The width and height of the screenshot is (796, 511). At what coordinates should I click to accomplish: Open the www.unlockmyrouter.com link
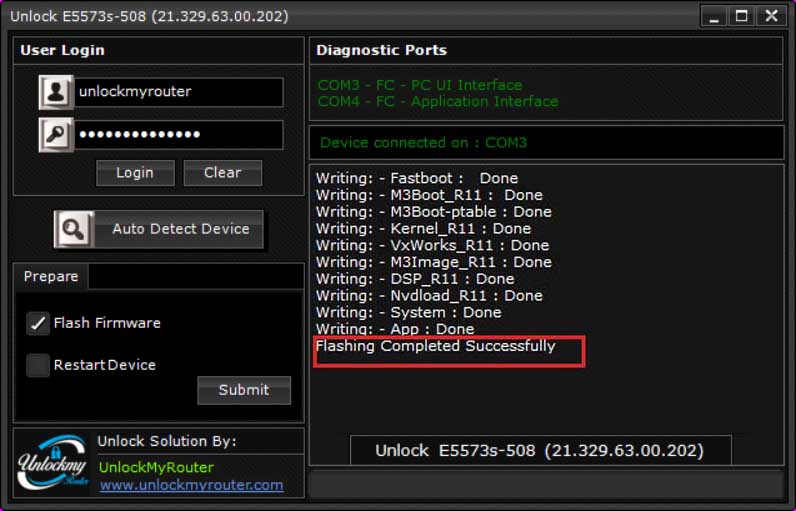point(191,485)
